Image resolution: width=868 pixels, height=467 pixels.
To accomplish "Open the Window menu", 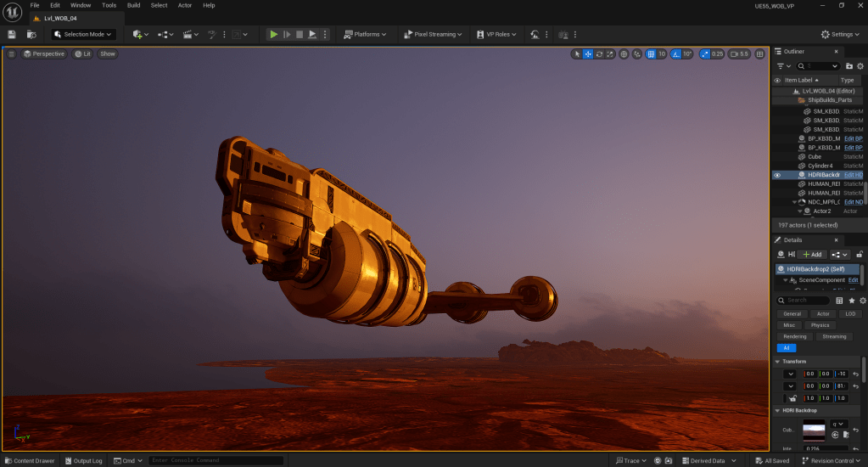I will (81, 5).
